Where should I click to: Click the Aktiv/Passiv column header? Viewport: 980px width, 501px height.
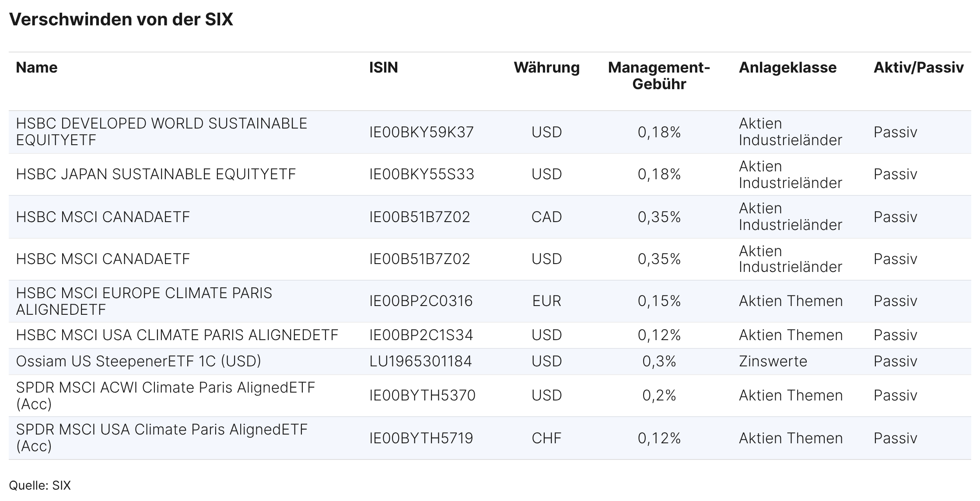coord(918,68)
